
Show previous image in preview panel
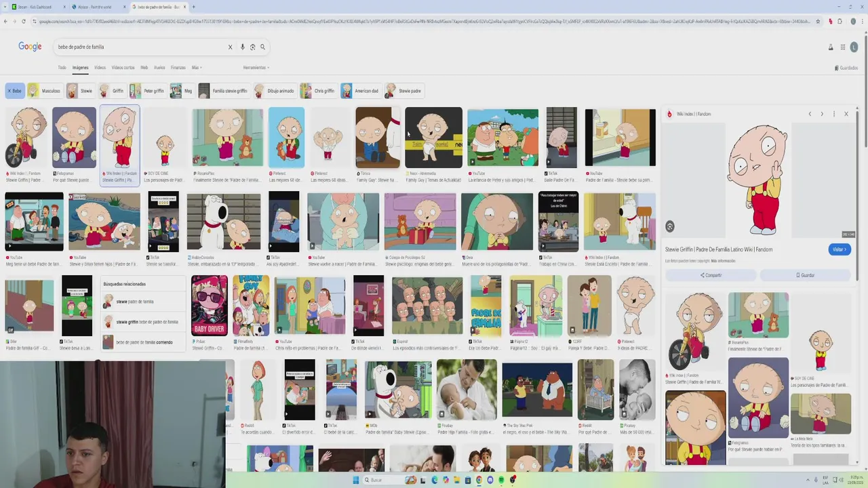click(x=810, y=114)
